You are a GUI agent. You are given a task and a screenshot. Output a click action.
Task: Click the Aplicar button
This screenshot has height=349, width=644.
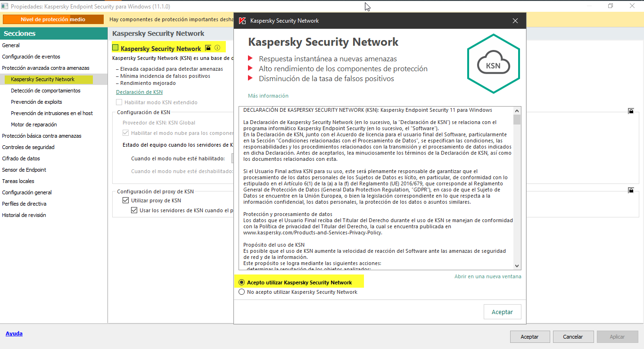pos(618,337)
